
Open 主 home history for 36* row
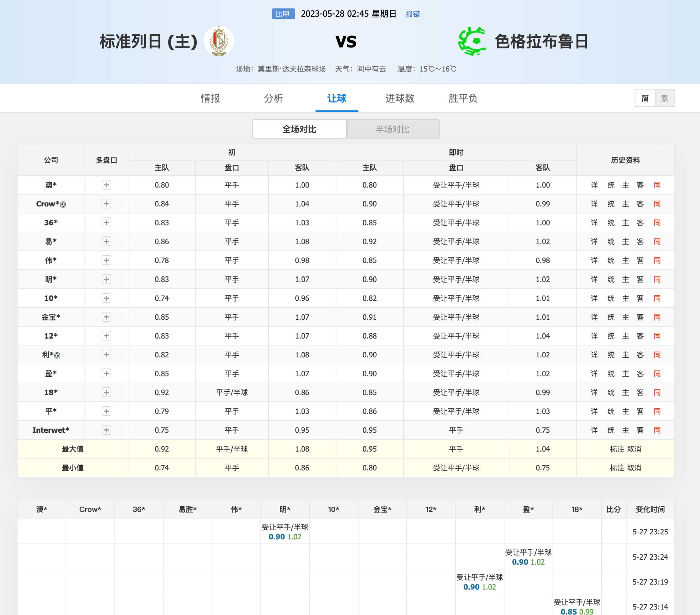coord(626,223)
